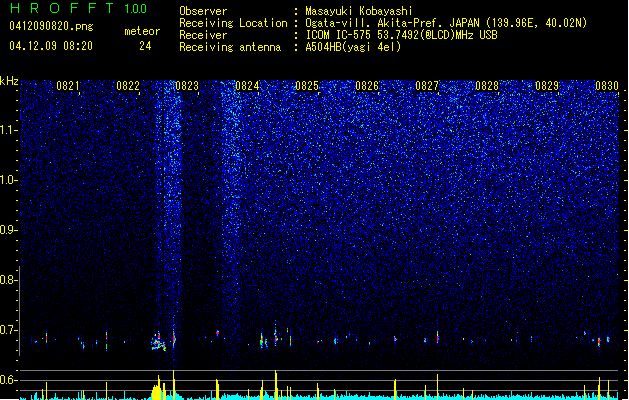Click the 0827 time marker

tap(427, 86)
